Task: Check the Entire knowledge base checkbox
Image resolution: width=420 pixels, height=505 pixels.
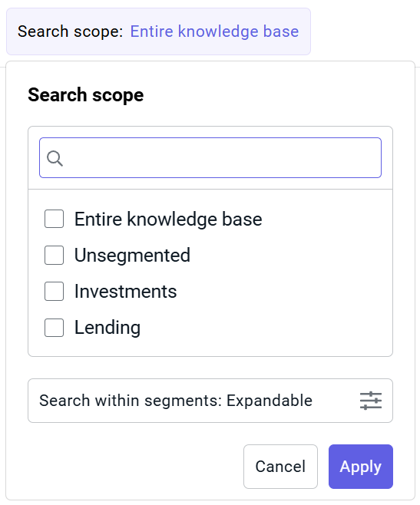Action: (x=54, y=219)
